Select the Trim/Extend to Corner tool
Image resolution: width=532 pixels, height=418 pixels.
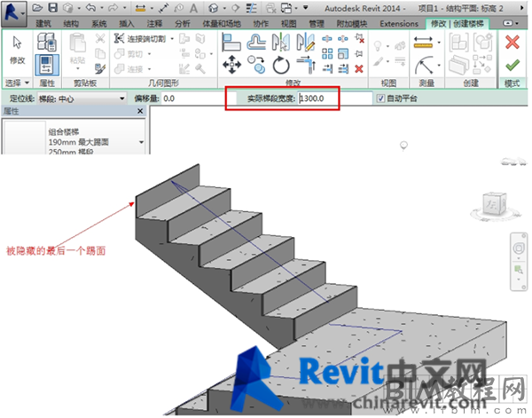pyautogui.click(x=306, y=65)
